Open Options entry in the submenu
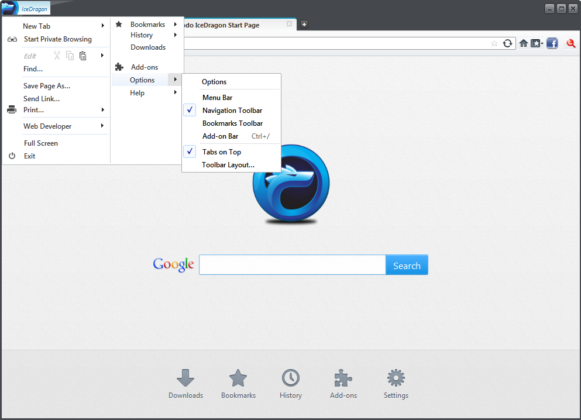 [214, 82]
